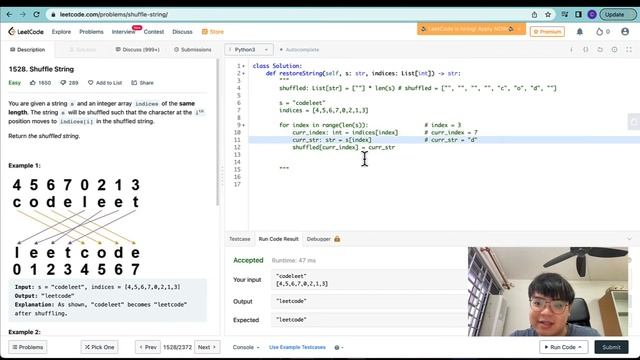Viewport: 640px width, 360px height.
Task: Open Run Code options arrow
Action: 580,347
